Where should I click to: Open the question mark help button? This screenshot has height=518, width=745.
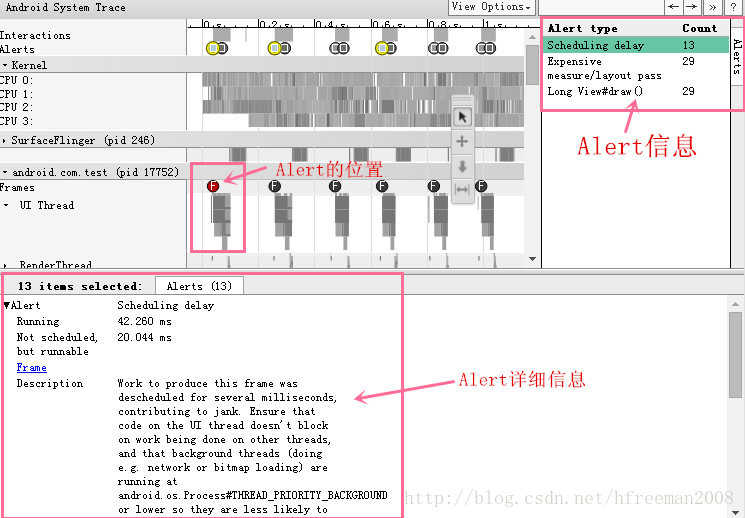733,7
